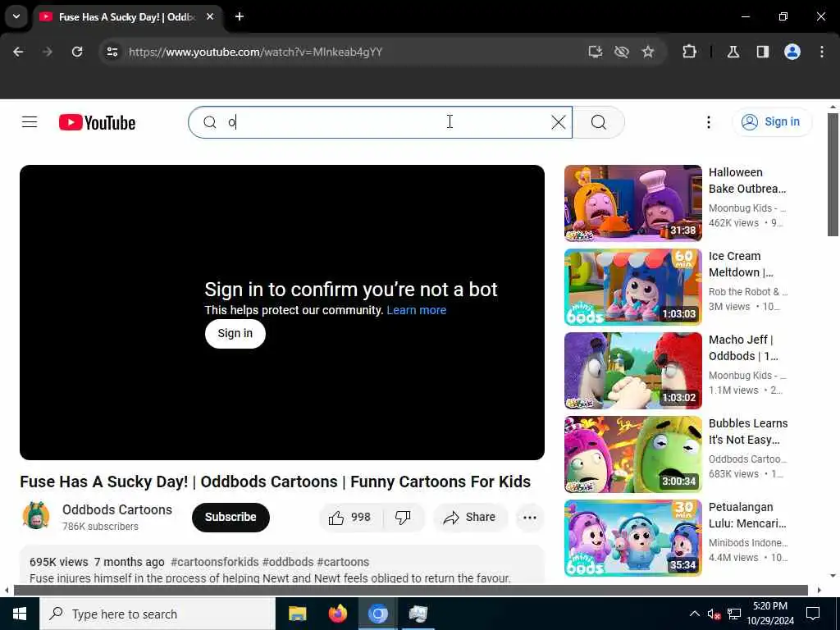The image size is (840, 630).
Task: Reload the YouTube page
Action: 77,52
